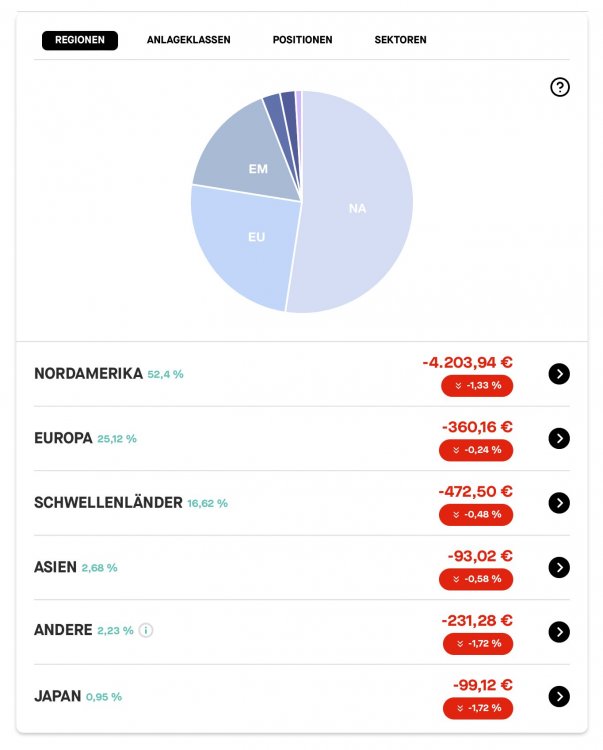The height and width of the screenshot is (750, 603).
Task: Open Asien details arrow
Action: (559, 567)
